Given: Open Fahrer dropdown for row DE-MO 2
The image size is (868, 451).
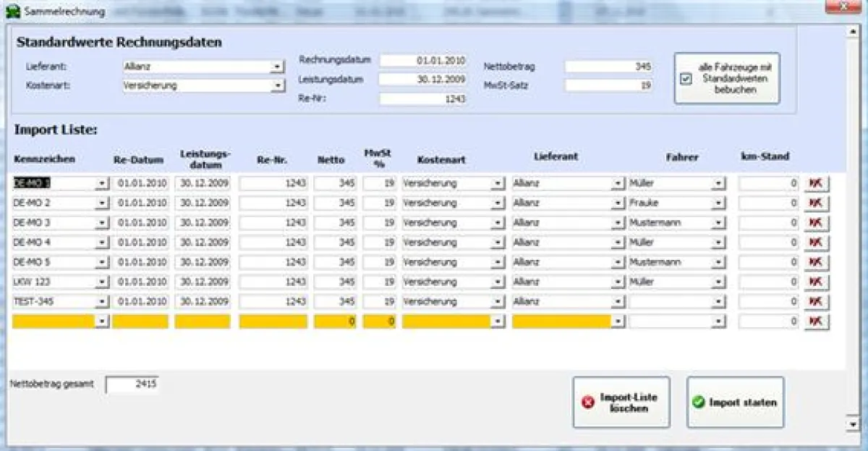Looking at the screenshot, I should tap(718, 203).
